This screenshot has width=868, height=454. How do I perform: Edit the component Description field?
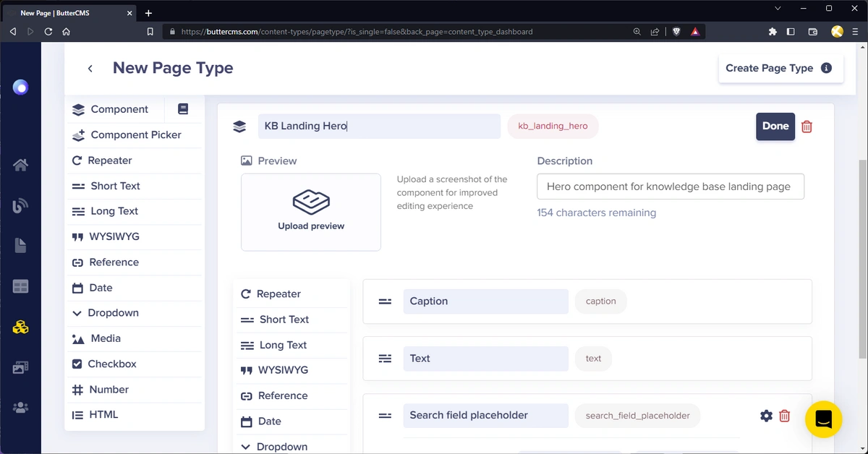click(671, 186)
